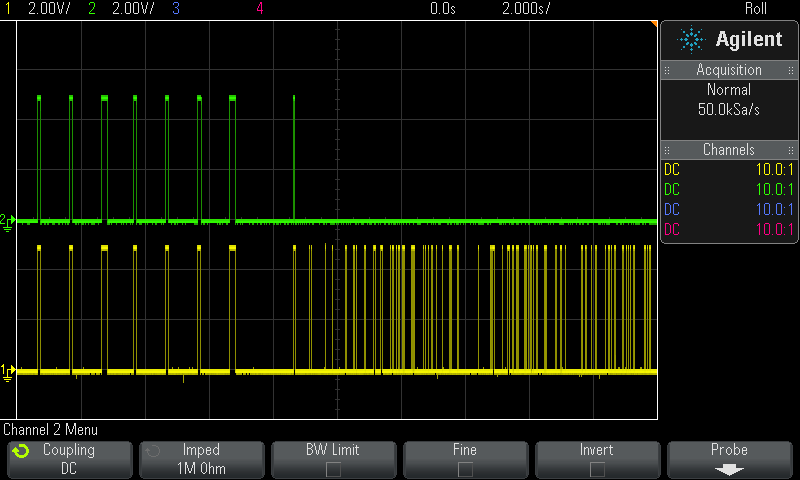The height and width of the screenshot is (480, 800).
Task: Click green 10.0:1 probe ratio
Action: point(774,189)
